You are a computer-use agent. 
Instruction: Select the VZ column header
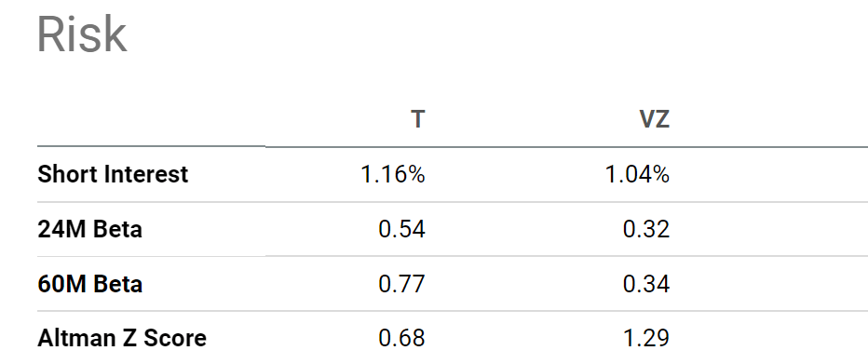(655, 119)
